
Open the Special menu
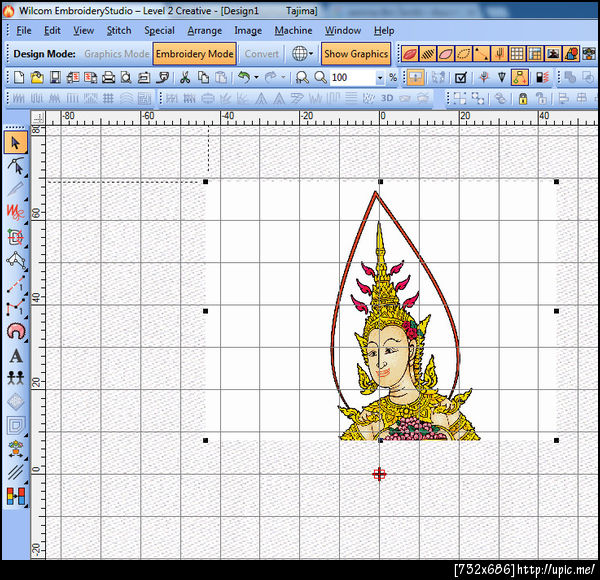(159, 30)
